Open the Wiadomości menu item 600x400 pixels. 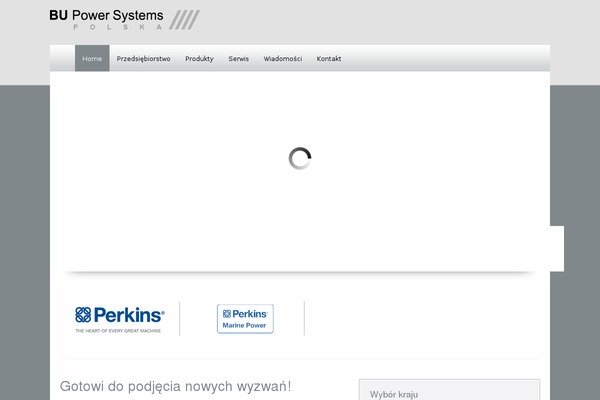coord(283,59)
